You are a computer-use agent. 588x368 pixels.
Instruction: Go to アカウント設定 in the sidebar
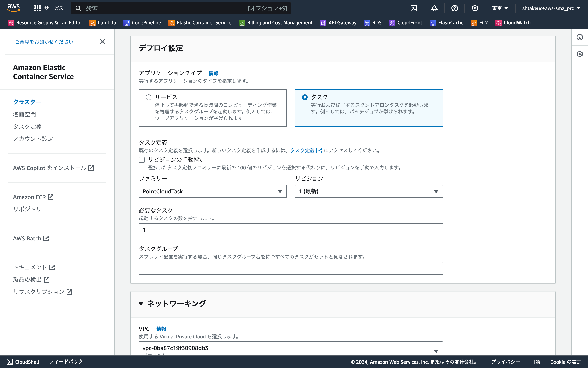(x=33, y=139)
